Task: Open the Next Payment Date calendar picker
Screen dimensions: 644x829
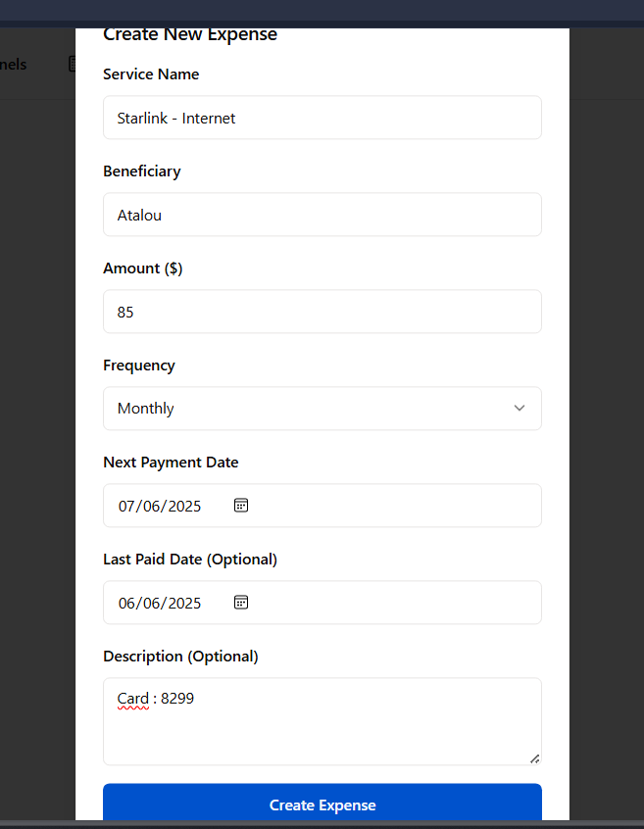Action: coord(241,506)
